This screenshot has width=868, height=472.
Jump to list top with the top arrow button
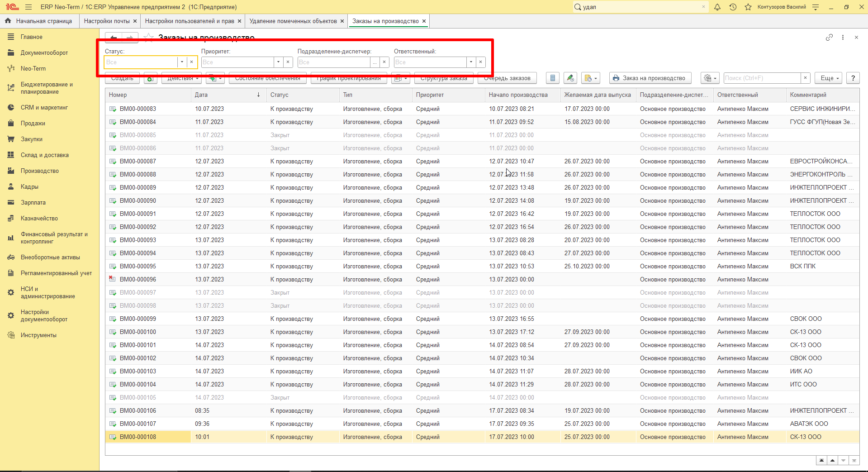tap(821, 460)
